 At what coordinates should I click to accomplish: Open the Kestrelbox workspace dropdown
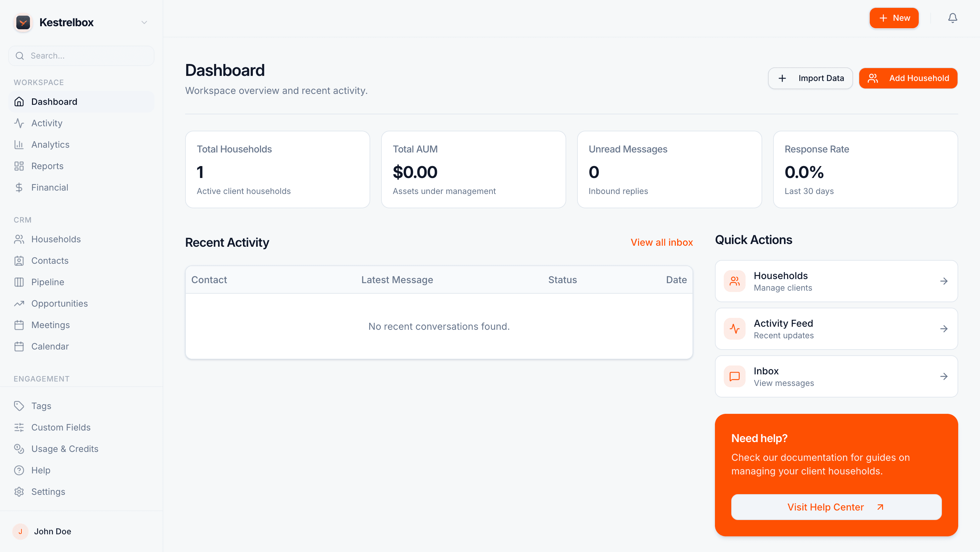(x=144, y=22)
